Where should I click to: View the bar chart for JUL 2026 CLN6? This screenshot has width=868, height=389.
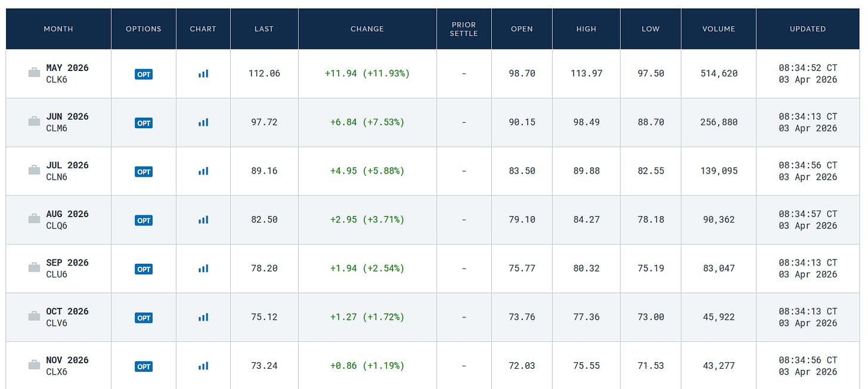click(203, 171)
